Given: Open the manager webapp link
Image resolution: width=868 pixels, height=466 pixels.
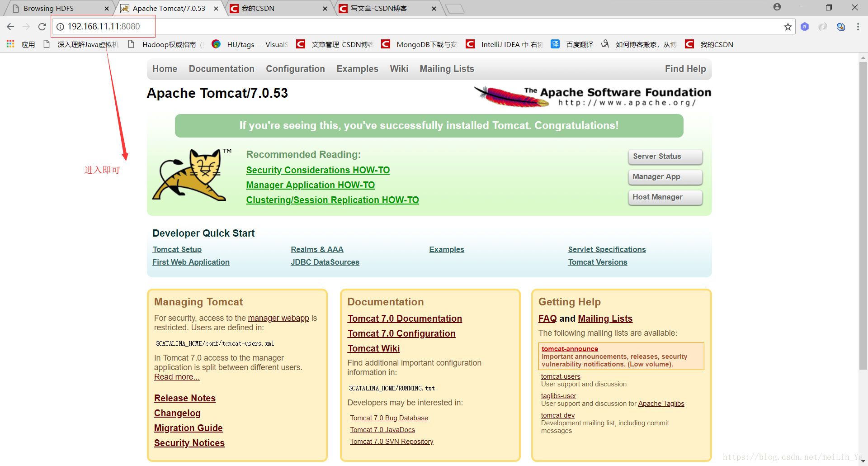Looking at the screenshot, I should [x=278, y=318].
